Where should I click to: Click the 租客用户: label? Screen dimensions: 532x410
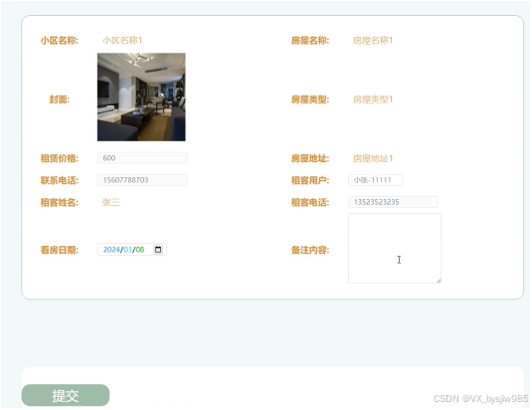(x=310, y=180)
